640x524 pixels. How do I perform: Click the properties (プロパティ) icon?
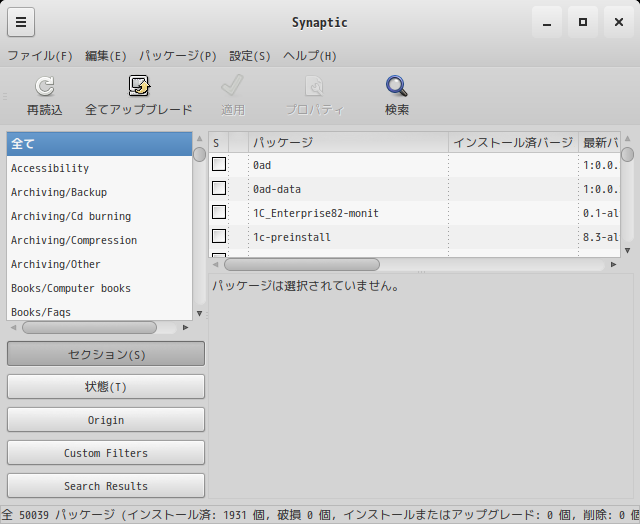pyautogui.click(x=314, y=86)
